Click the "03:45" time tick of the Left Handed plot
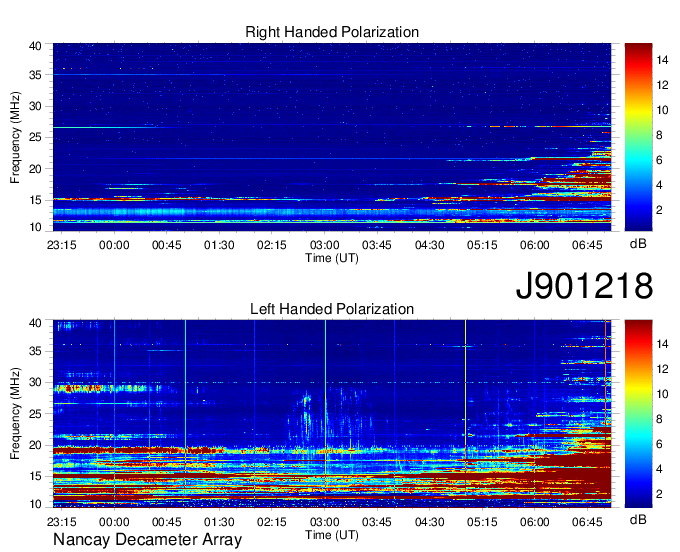Viewport: 680px width, 552px height. click(377, 522)
